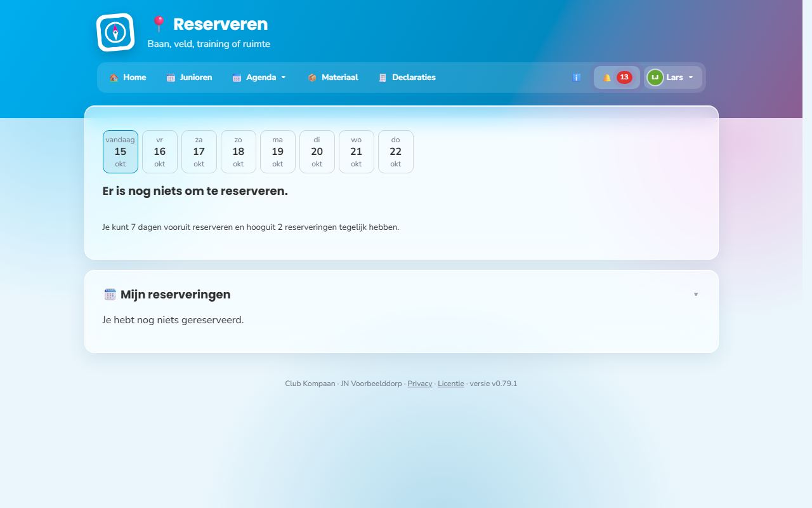Click the green LJ avatar

655,77
